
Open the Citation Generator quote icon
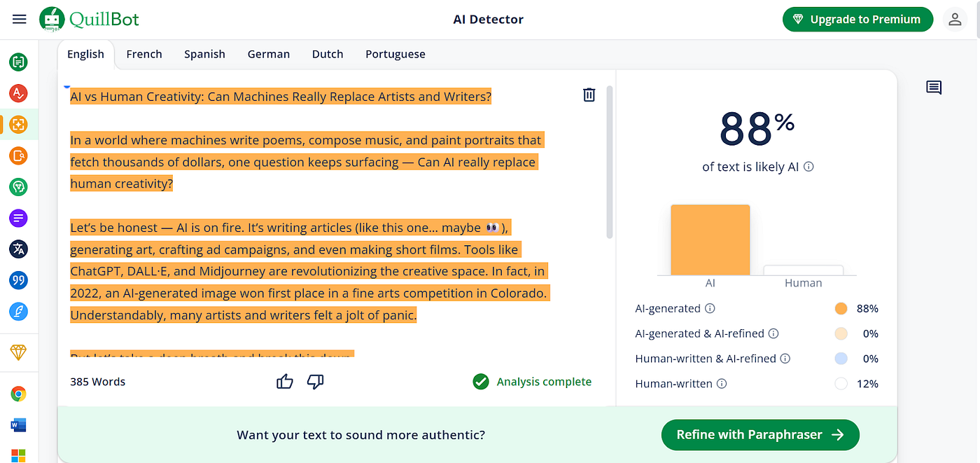click(x=19, y=281)
